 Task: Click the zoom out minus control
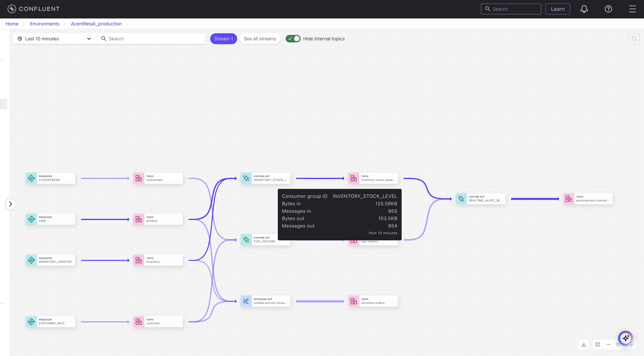pos(609,344)
